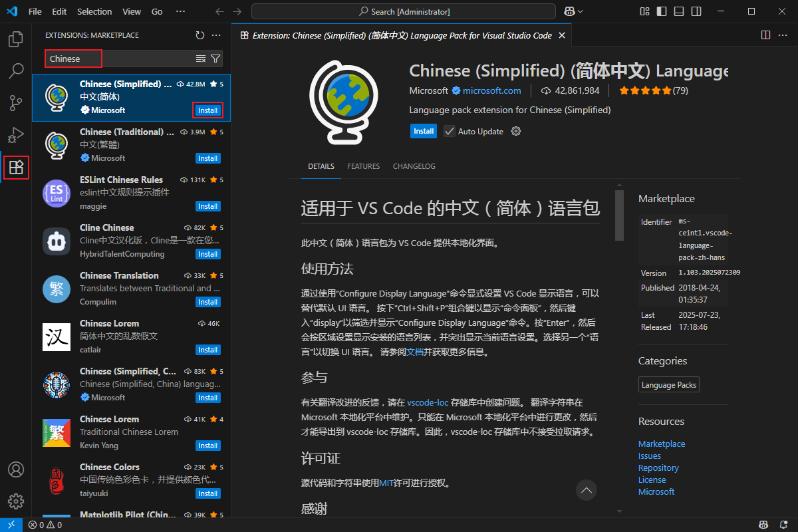Open the Accounts icon in activity bar
Image resolution: width=798 pixels, height=532 pixels.
(15, 469)
